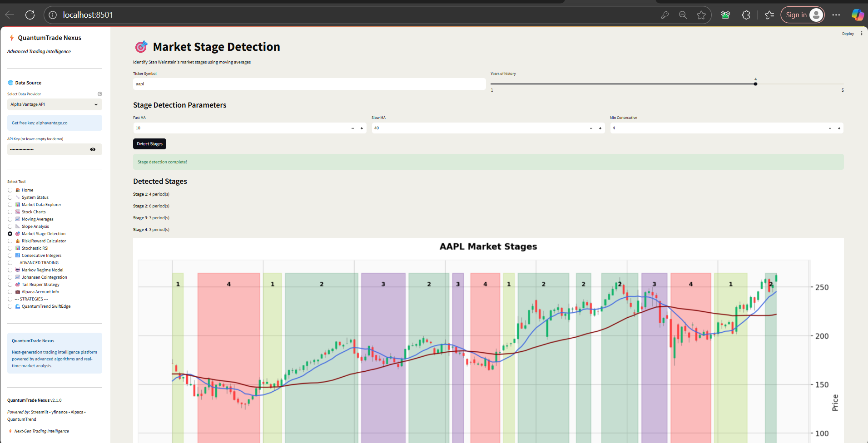The image size is (868, 443).
Task: Increase the Min Consecutive value
Action: [x=839, y=128]
